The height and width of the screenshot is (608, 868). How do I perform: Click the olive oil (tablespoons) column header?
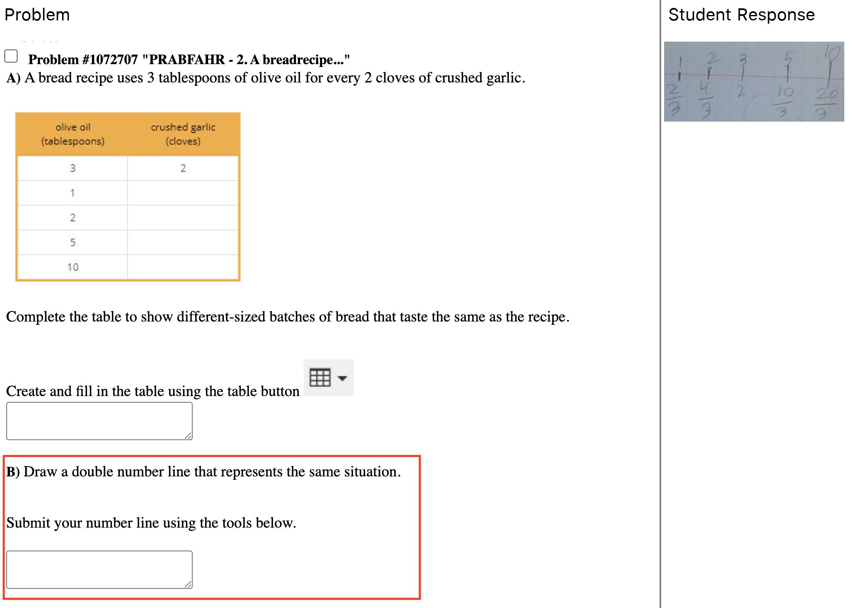point(72,134)
